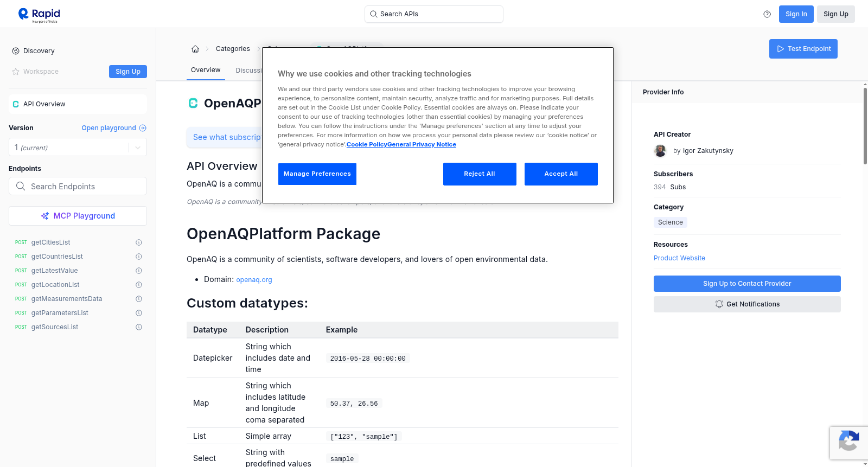This screenshot has height=467, width=868.
Task: Open the openaq.org domain link
Action: [254, 280]
